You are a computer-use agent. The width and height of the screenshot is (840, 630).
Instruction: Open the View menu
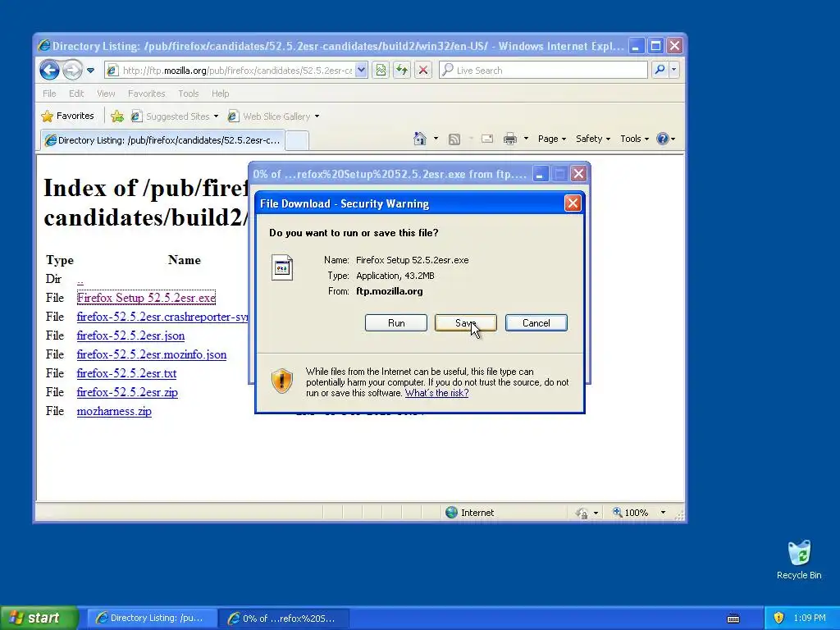(x=106, y=94)
